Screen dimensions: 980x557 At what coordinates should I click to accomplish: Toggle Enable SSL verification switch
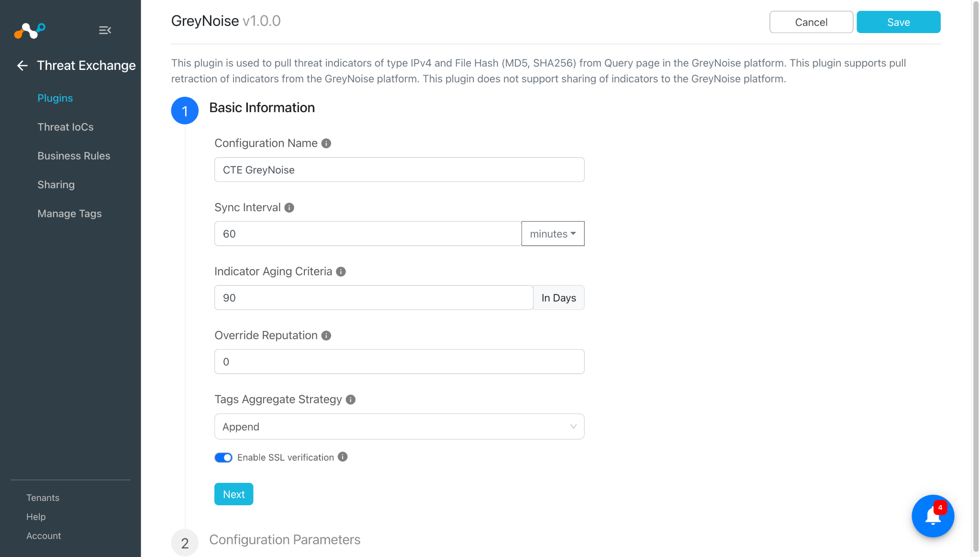click(x=223, y=457)
